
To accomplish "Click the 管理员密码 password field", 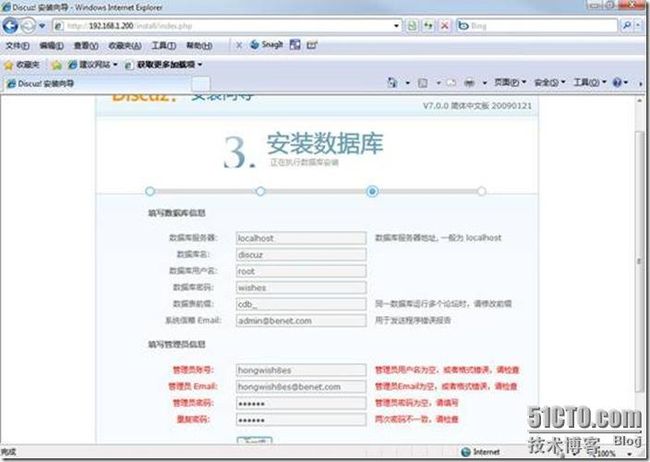I will tap(301, 403).
